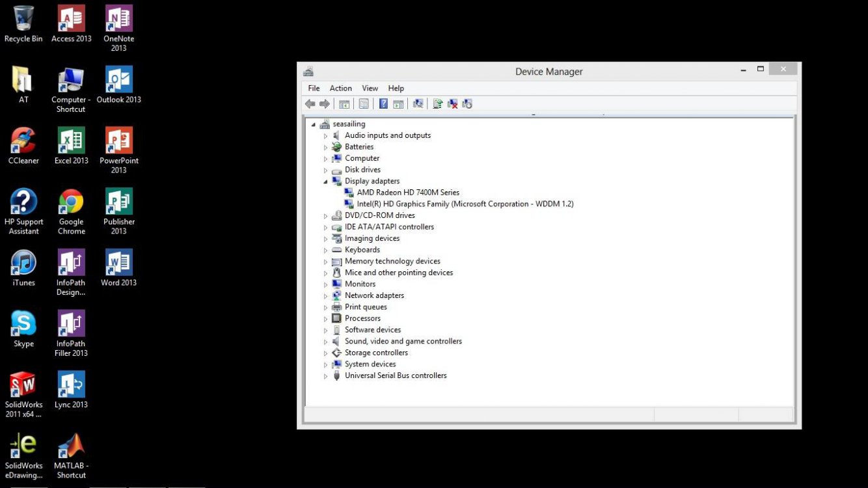Screen dimensions: 868x488
Task: Select the OneNote 2013 desktop icon
Action: tap(118, 29)
